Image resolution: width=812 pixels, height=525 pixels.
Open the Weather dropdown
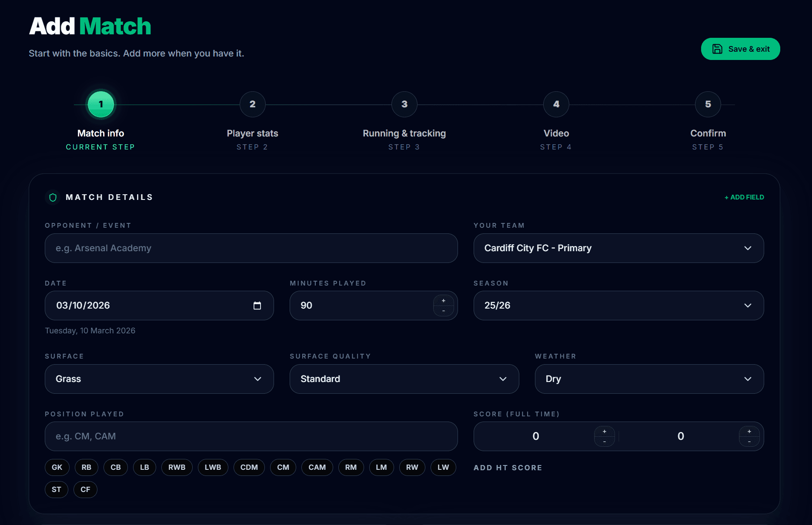pos(649,379)
